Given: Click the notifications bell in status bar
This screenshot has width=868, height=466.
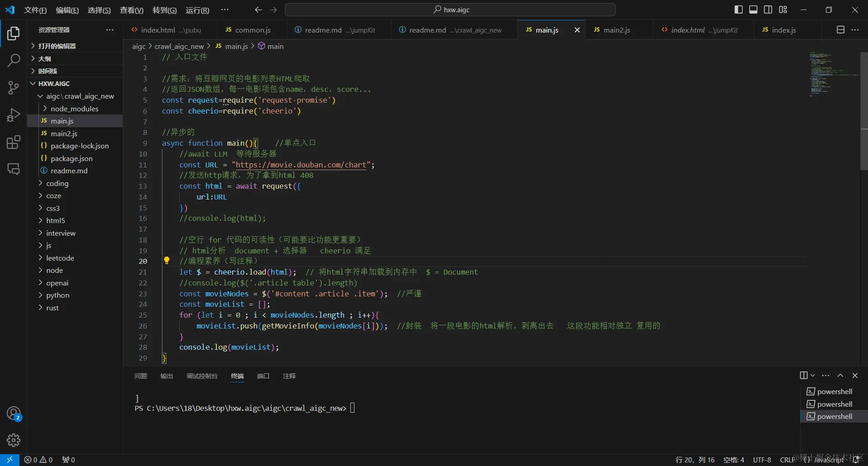Looking at the screenshot, I should click(x=856, y=460).
